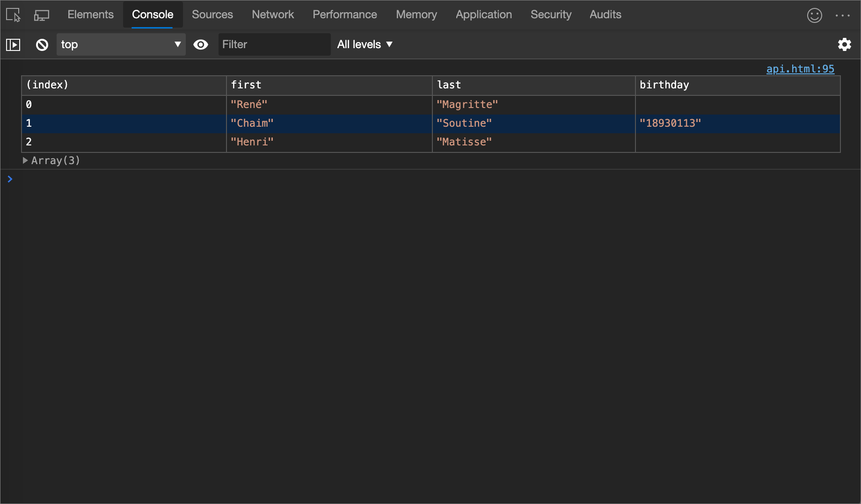Switch to the Application tab
The image size is (861, 504).
pyautogui.click(x=483, y=14)
